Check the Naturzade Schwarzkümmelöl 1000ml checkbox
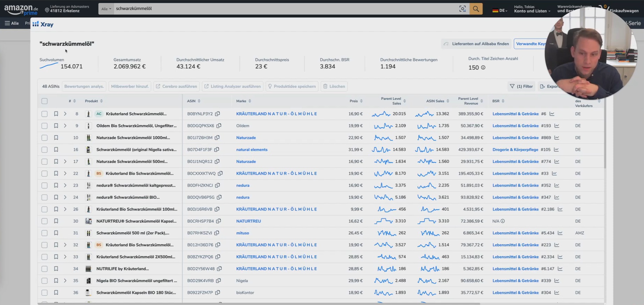Image resolution: width=644 pixels, height=305 pixels. point(45,138)
